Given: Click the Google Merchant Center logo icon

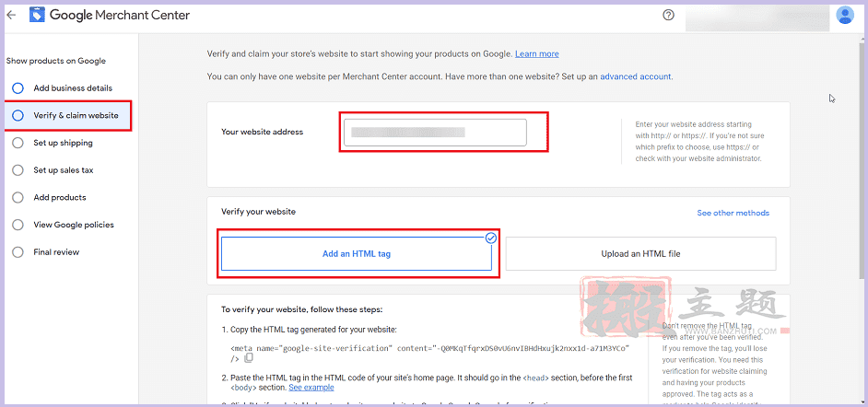Looking at the screenshot, I should tap(37, 15).
